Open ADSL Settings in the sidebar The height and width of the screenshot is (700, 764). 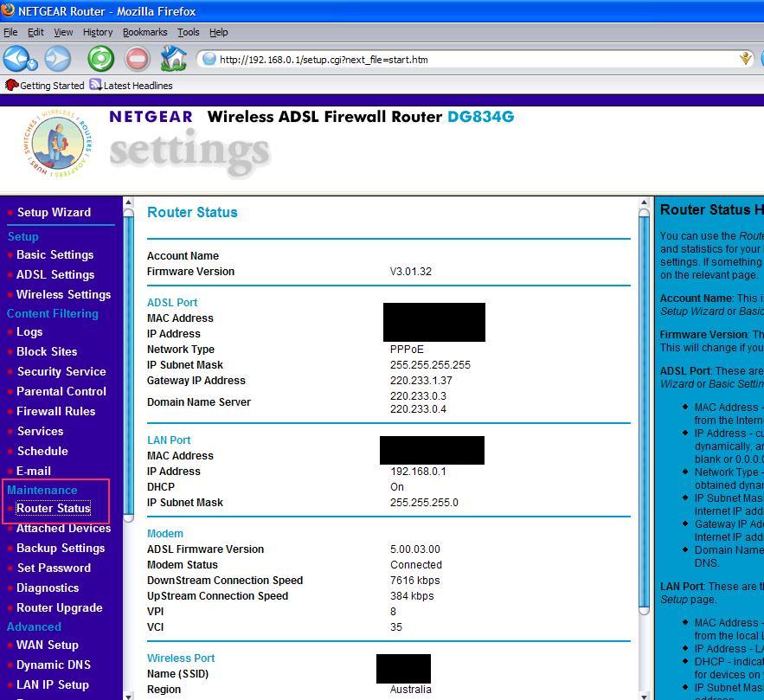[55, 275]
